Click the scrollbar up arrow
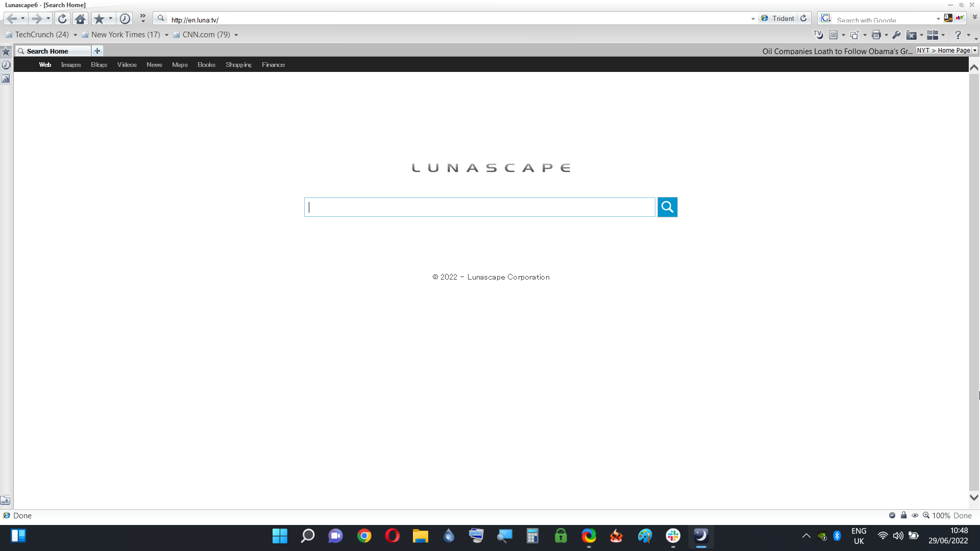The width and height of the screenshot is (980, 551). (974, 67)
